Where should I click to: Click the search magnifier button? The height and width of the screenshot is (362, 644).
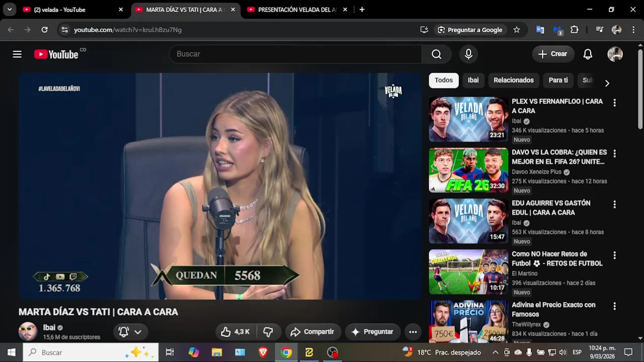tap(436, 54)
